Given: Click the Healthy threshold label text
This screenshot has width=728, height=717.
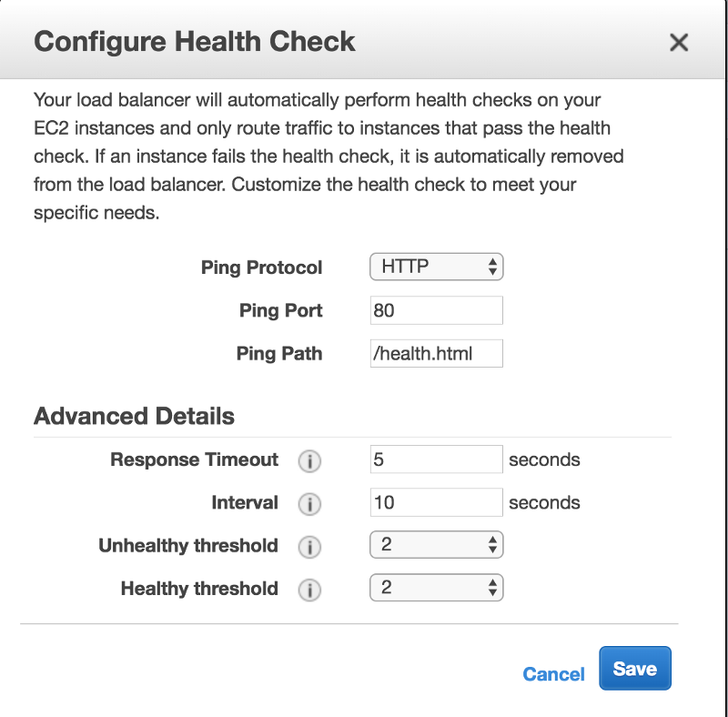Looking at the screenshot, I should click(x=199, y=589).
